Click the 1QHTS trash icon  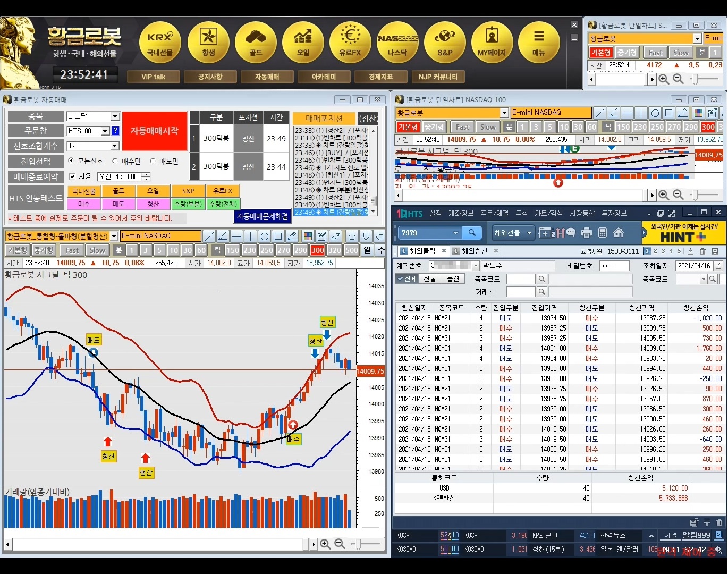point(702,251)
